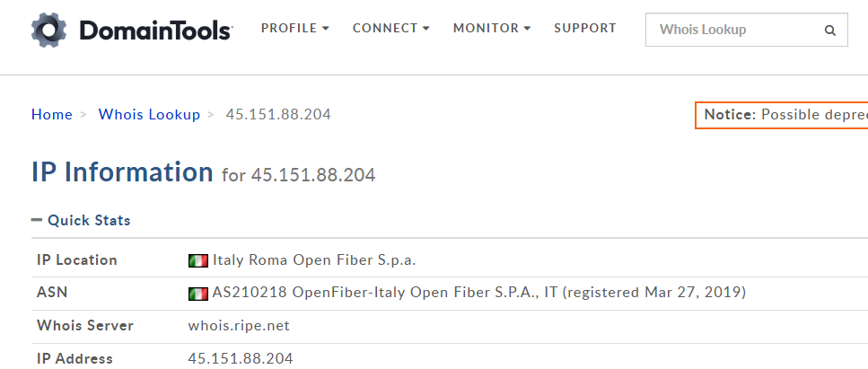Open the Whois Lookup breadcrumb link

pyautogui.click(x=149, y=114)
